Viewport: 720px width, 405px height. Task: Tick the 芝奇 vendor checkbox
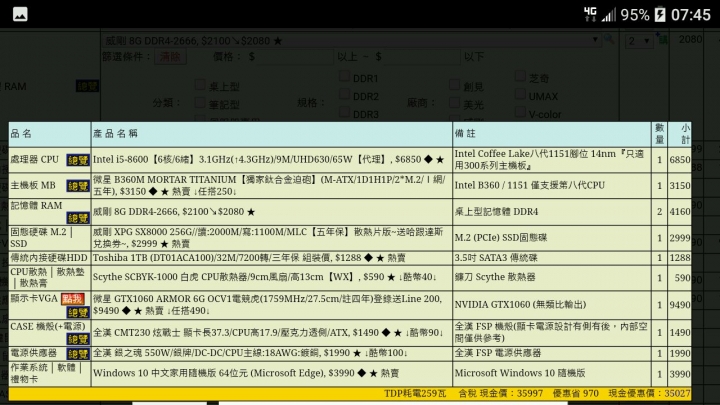click(x=520, y=76)
